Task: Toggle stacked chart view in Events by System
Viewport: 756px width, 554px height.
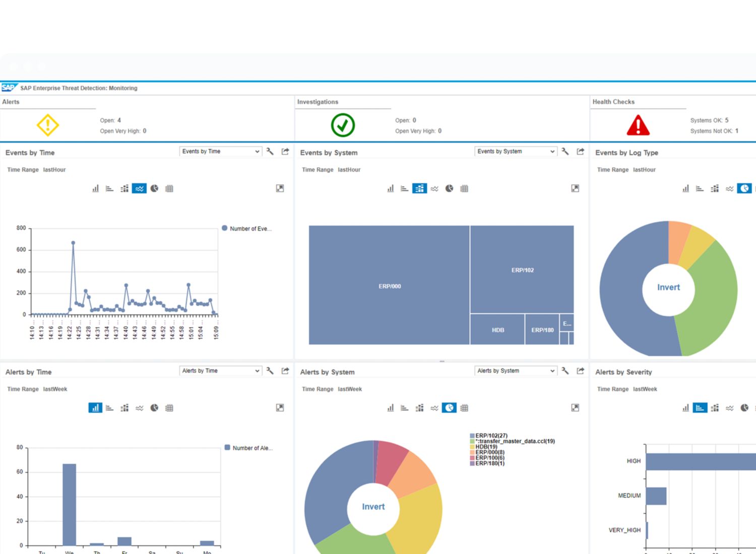Action: tap(419, 188)
